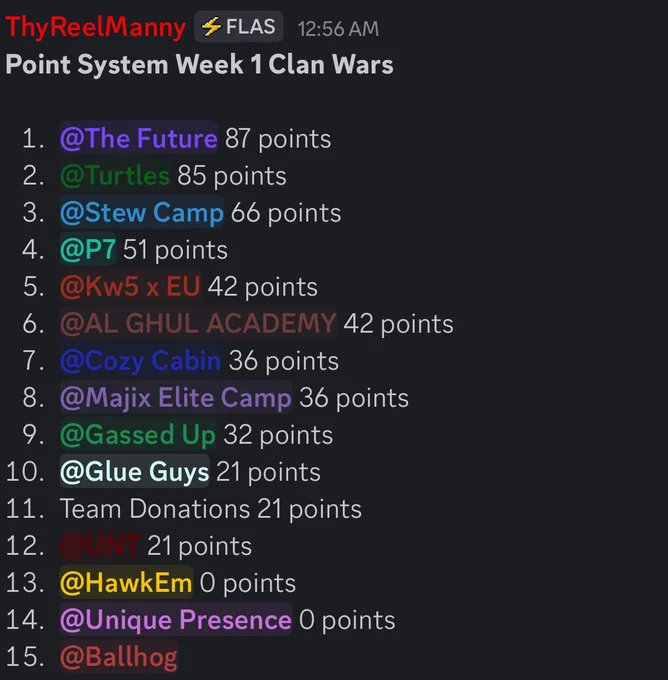Select the @AL GHUL ACADEMY mention
The width and height of the screenshot is (668, 680).
[198, 324]
